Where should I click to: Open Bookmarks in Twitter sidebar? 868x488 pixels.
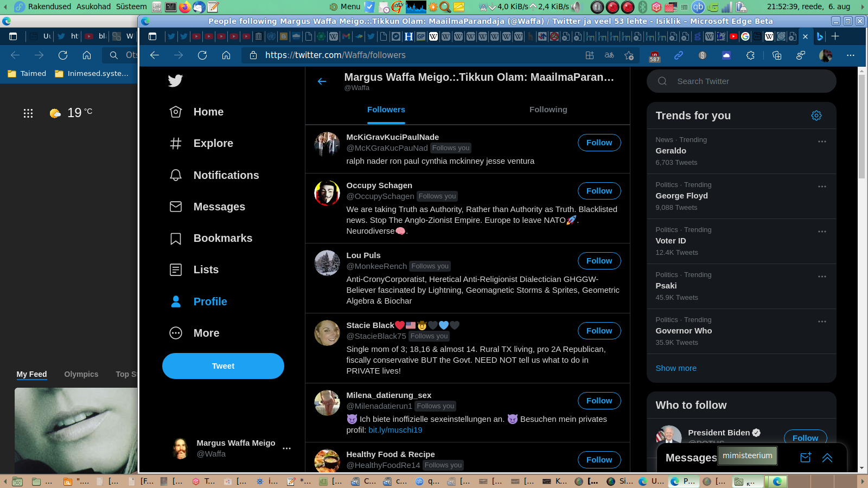(x=211, y=238)
